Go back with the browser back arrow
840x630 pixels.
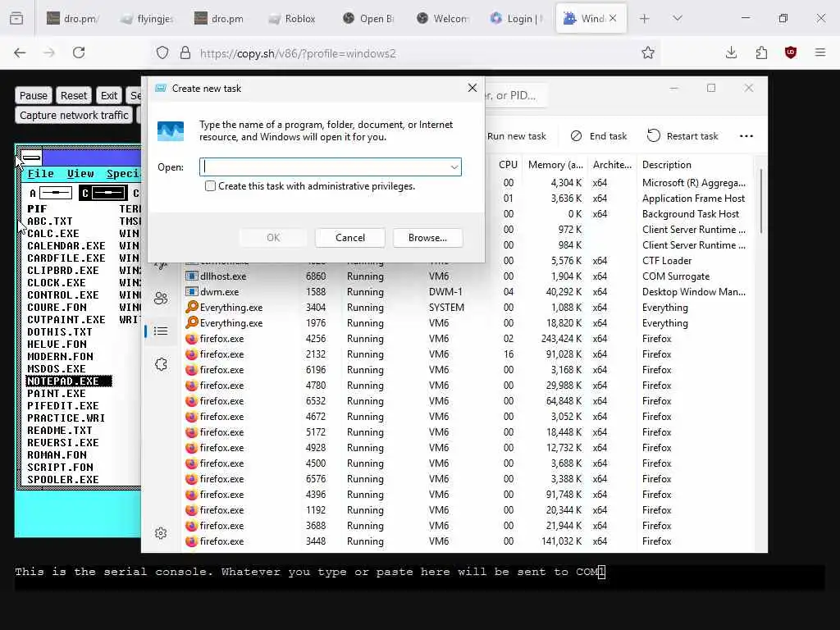(x=20, y=52)
